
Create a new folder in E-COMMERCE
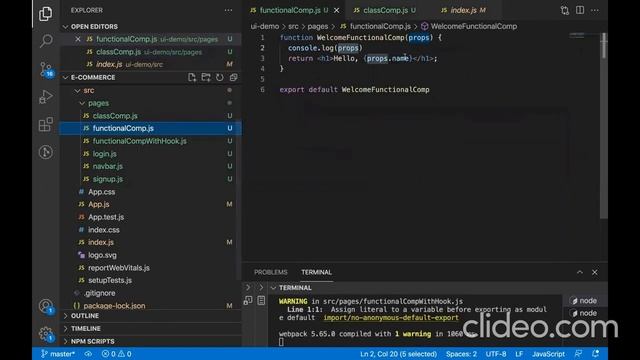pyautogui.click(x=206, y=78)
